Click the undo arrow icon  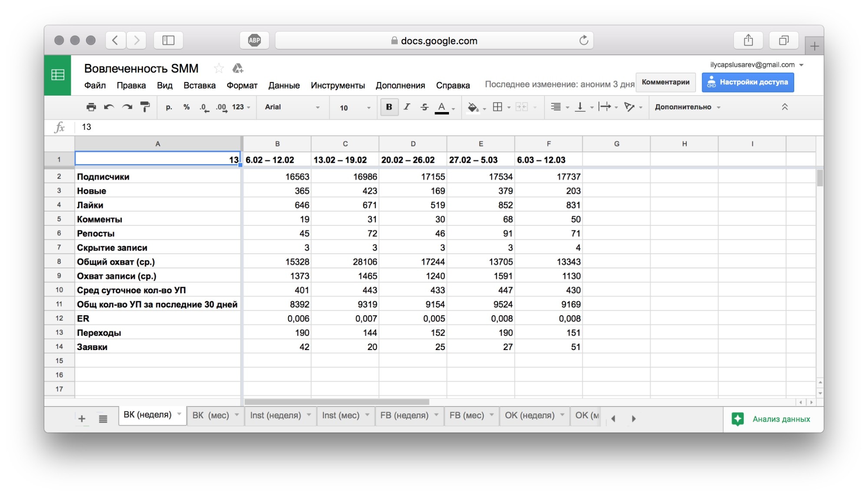click(109, 107)
